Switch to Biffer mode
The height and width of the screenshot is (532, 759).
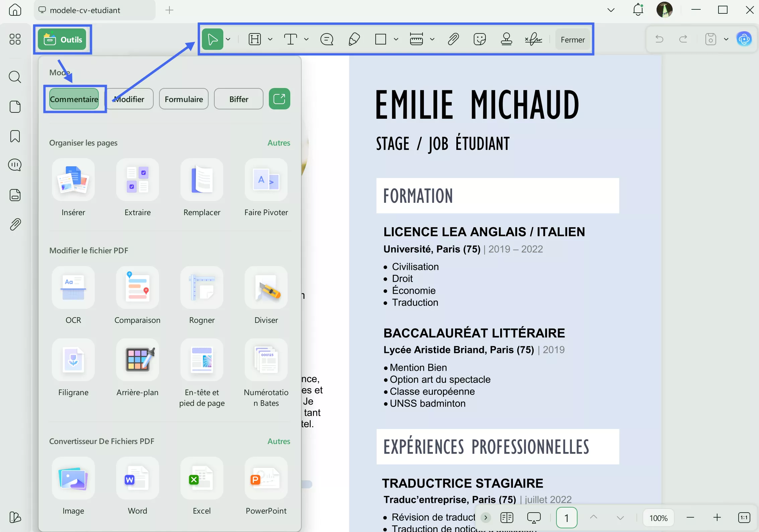tap(238, 99)
